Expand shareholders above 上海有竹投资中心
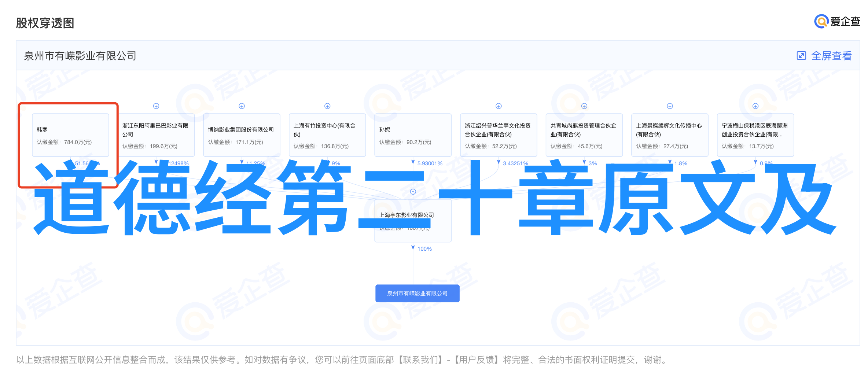 [x=327, y=106]
